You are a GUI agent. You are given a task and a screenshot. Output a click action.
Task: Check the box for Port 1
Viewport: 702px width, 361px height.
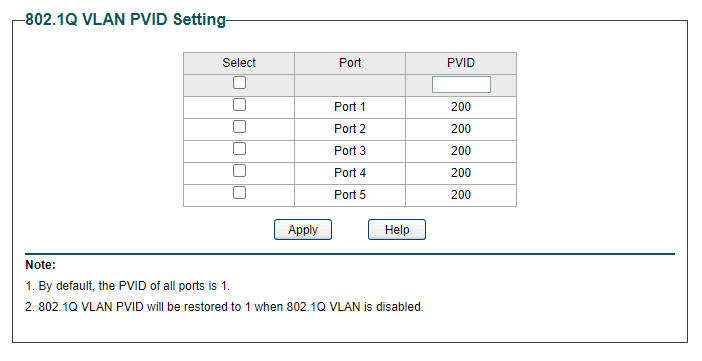pos(240,105)
